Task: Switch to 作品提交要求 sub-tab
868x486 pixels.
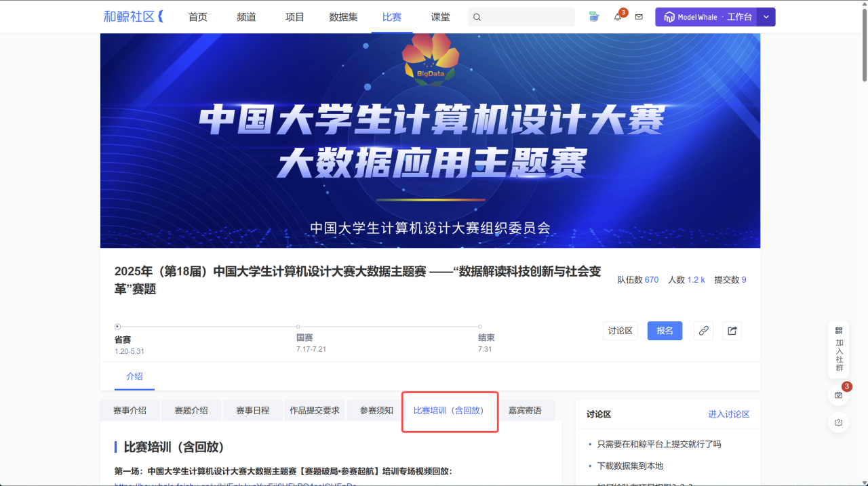Action: [x=315, y=410]
